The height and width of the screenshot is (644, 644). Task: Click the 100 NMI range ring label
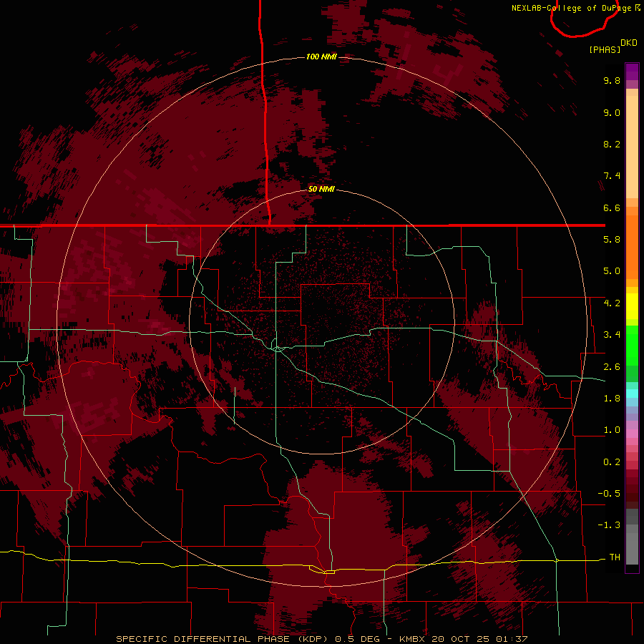tap(321, 57)
